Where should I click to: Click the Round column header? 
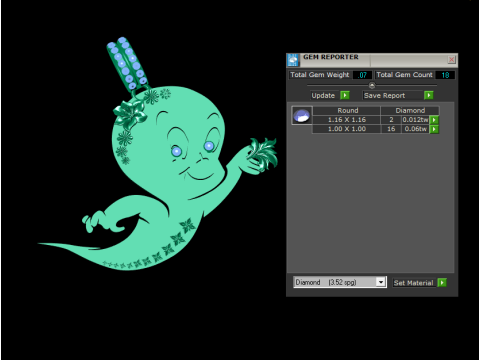point(347,110)
